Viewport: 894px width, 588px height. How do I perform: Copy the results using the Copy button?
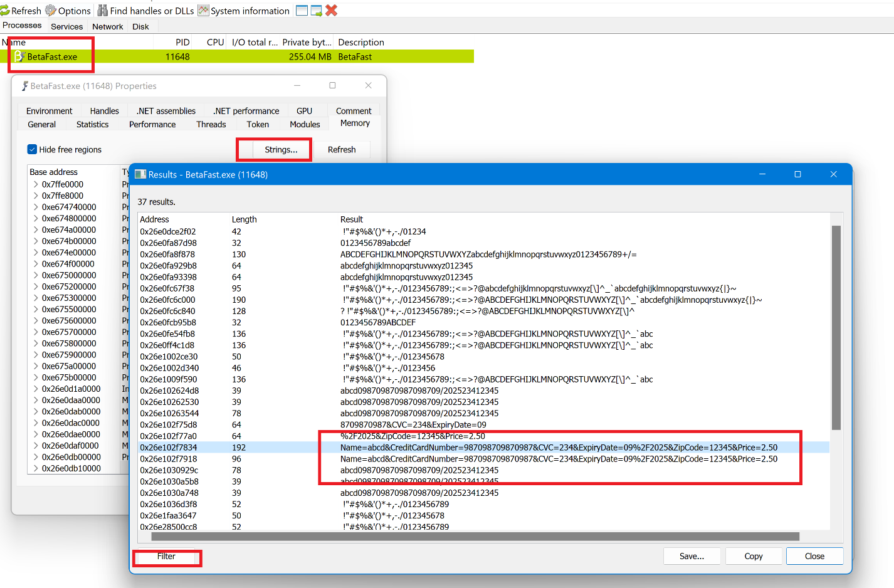point(753,556)
